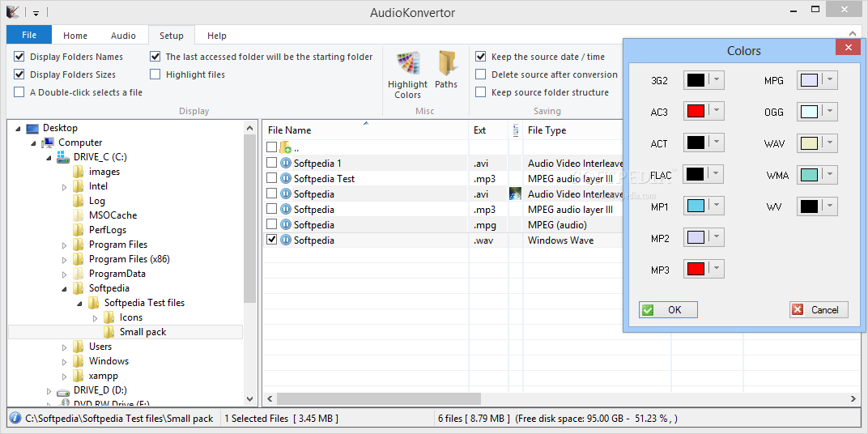The width and height of the screenshot is (868, 434).
Task: Open the File menu tab
Action: pos(29,34)
